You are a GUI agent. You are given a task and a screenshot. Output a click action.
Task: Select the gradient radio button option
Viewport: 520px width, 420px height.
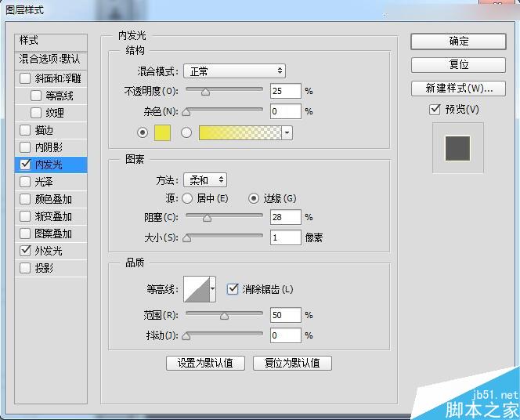click(x=186, y=132)
